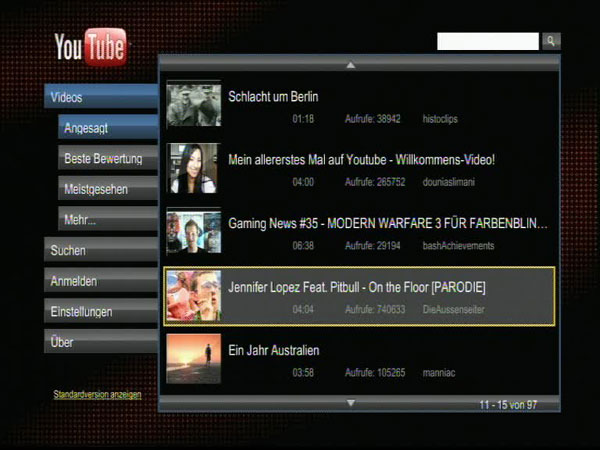Click the Standardversion anzeigen link
The image size is (600, 450).
[x=97, y=395]
